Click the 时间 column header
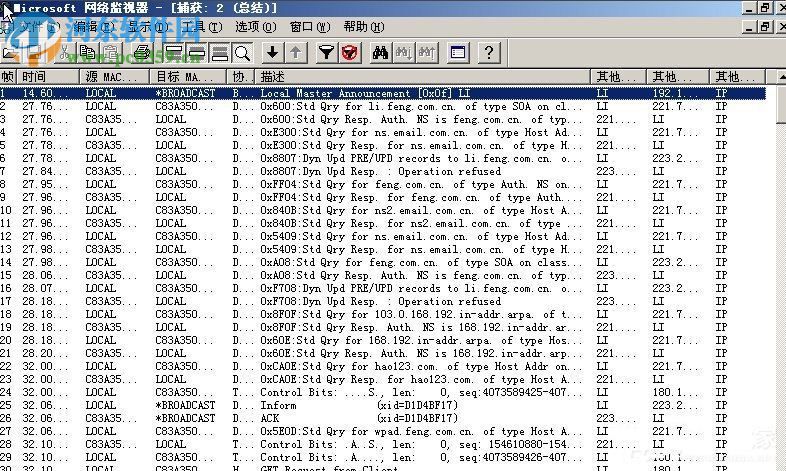Viewport: 786px width, 471px height. pos(35,77)
